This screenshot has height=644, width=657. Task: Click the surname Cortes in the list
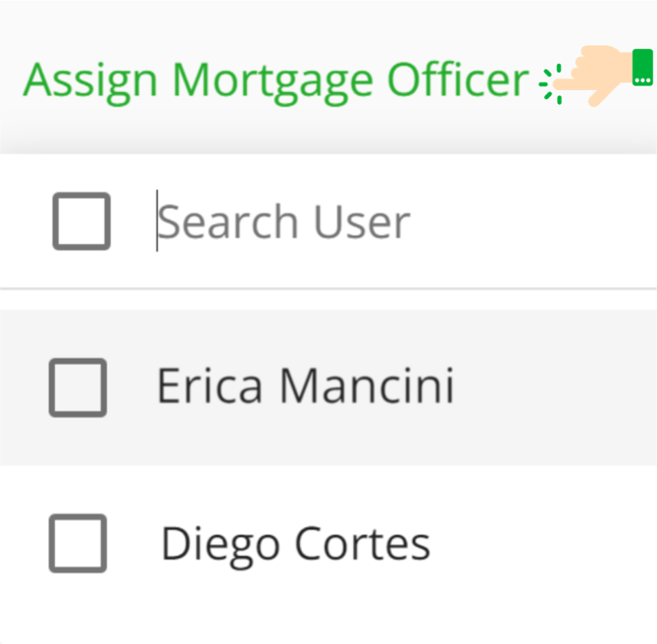[363, 543]
